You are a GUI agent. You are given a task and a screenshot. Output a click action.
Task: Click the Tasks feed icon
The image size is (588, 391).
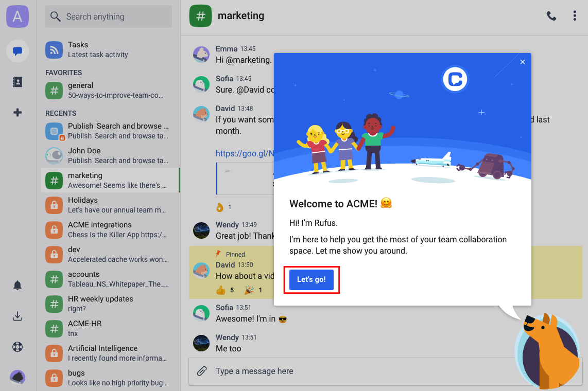coord(54,50)
